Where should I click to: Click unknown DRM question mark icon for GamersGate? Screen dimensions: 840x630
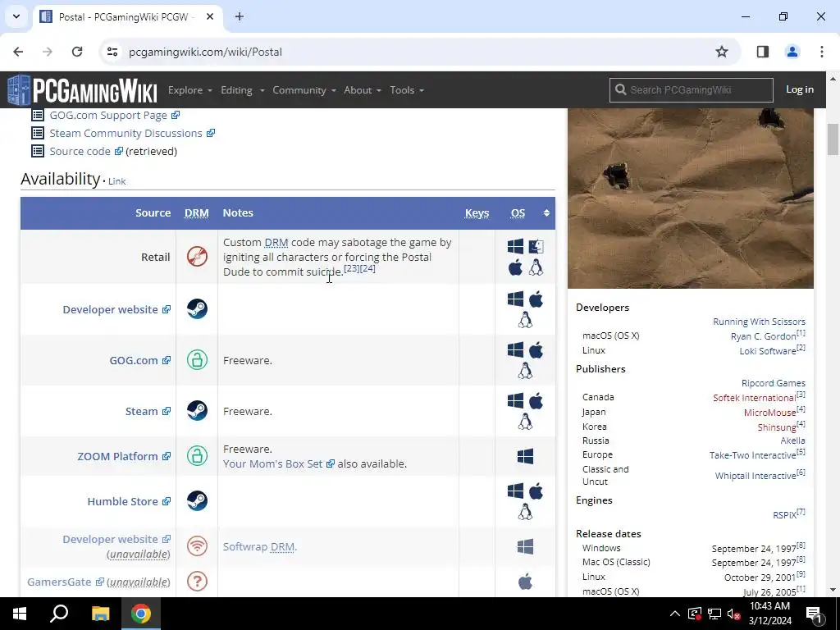pos(197,582)
